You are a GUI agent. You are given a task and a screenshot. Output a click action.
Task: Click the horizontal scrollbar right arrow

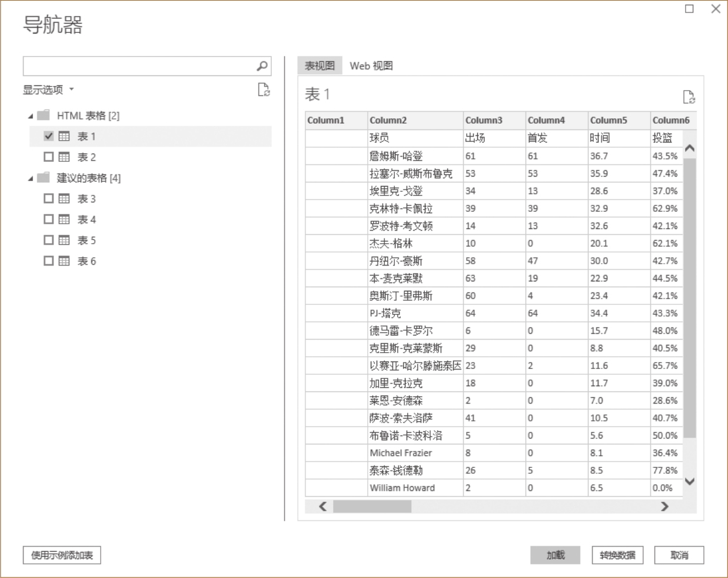[x=664, y=506]
